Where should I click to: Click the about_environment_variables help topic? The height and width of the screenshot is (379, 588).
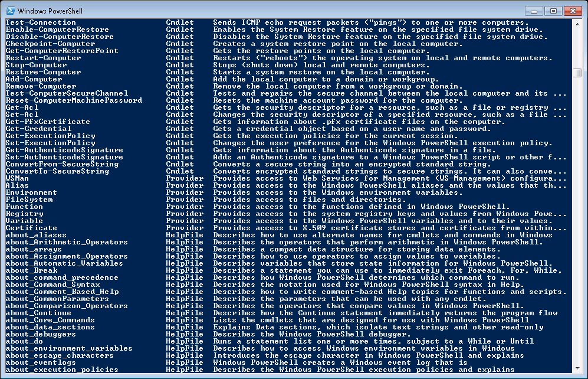tap(69, 349)
